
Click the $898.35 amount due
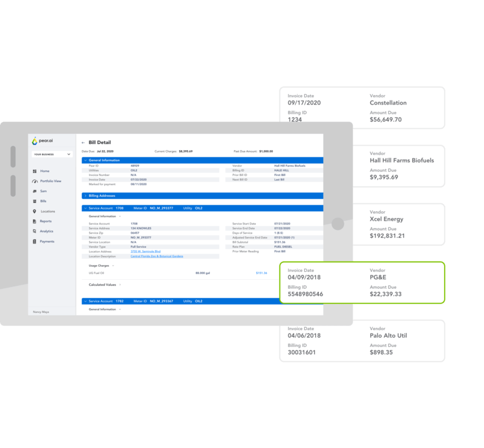point(381,352)
